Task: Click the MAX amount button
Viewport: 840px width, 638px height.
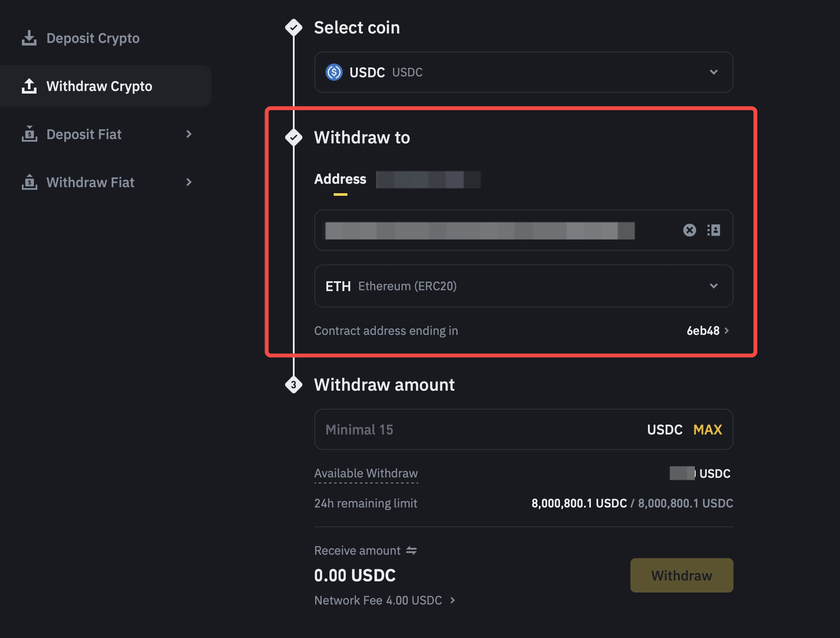Action: pos(707,429)
